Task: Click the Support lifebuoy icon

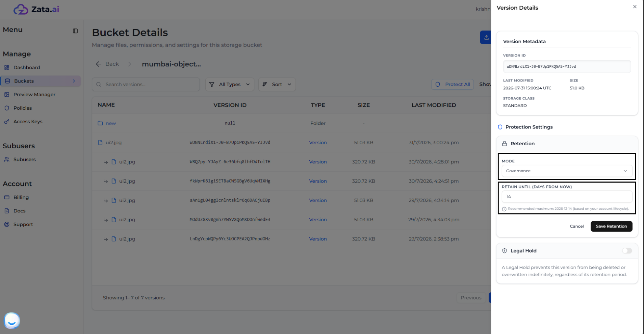Action: coord(7,224)
